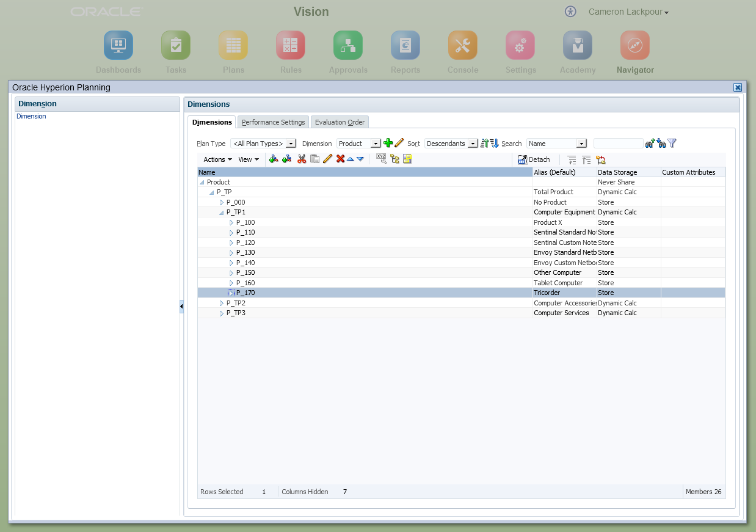Open the Settings icon
The height and width of the screenshot is (532, 756).
[520, 45]
